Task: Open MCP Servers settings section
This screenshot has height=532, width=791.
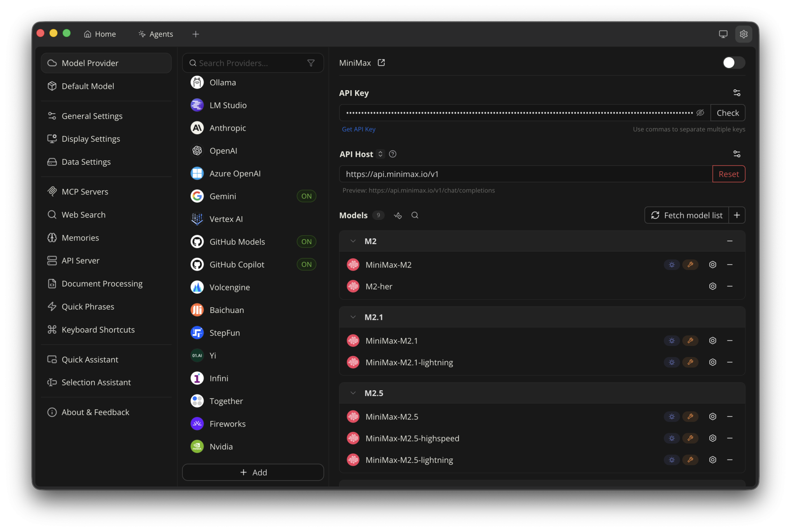Action: point(85,192)
